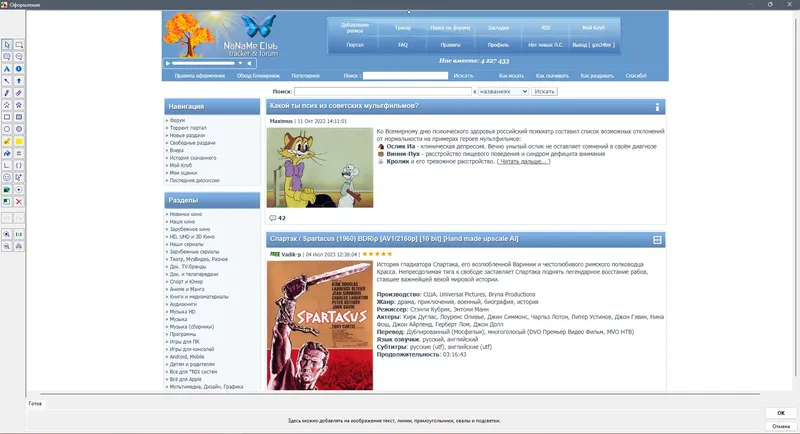
Task: Click the white search field in the blue header bar
Action: tap(405, 75)
